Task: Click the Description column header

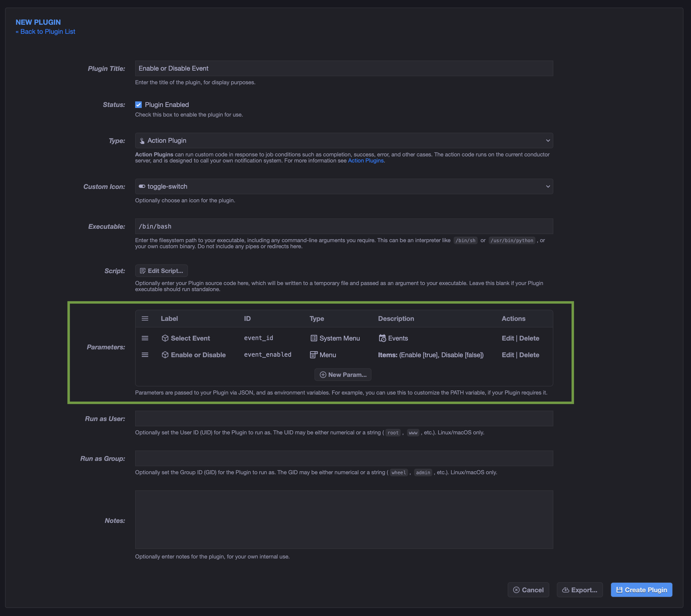Action: 396,319
